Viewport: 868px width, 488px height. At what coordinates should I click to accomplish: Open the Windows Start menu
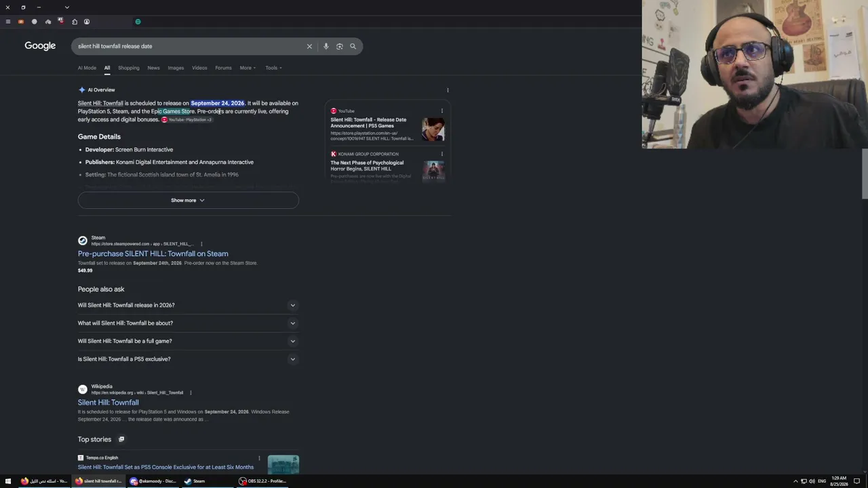(8, 481)
